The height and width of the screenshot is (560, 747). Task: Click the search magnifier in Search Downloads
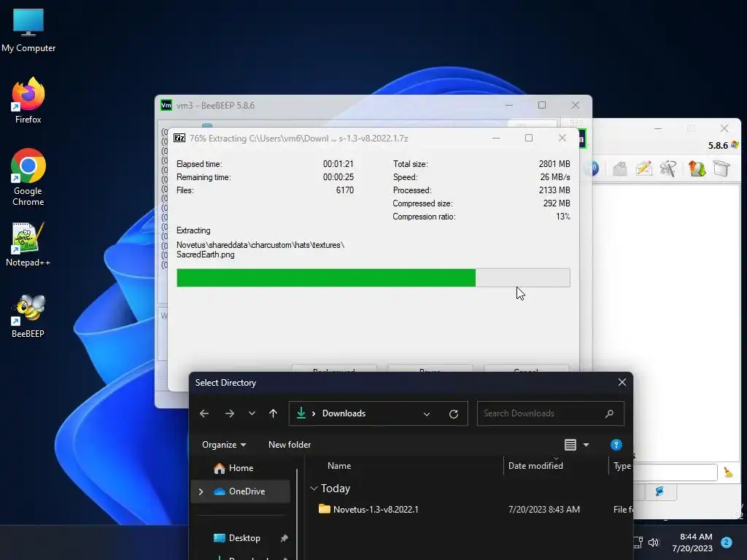(x=609, y=413)
